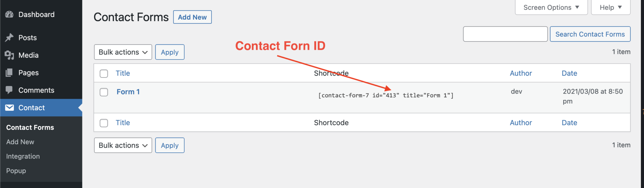This screenshot has width=644, height=188.
Task: Toggle select-all checkbox in table header
Action: tap(104, 74)
